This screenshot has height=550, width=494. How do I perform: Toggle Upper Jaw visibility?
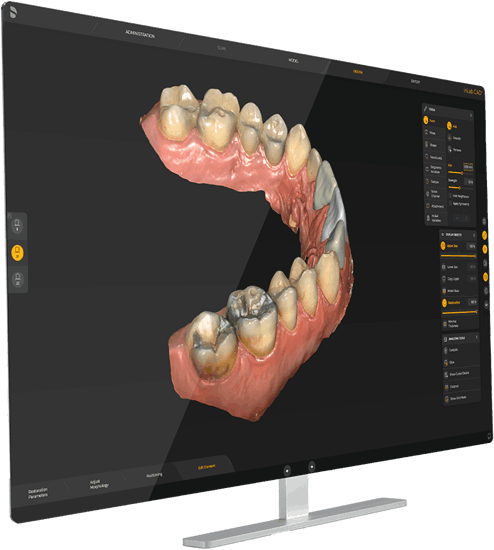tap(450, 246)
